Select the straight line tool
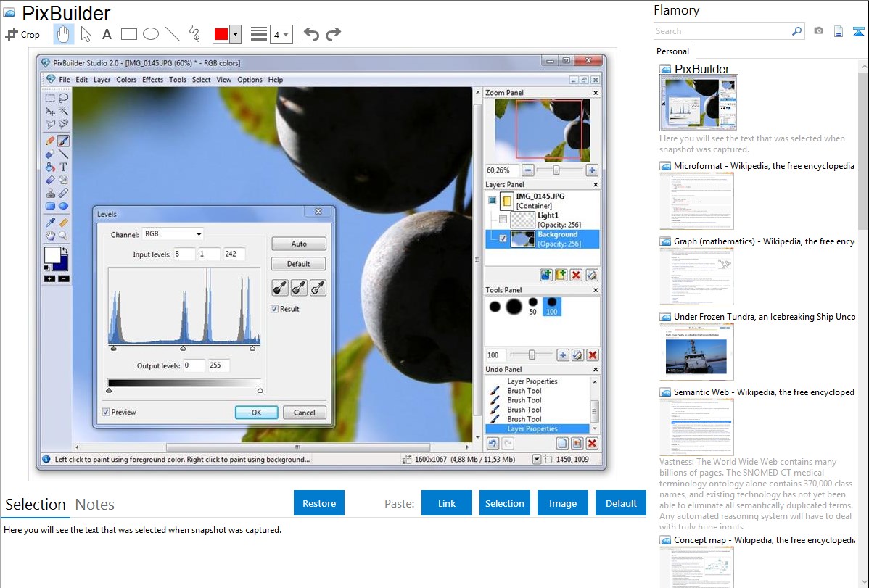Screen dimensions: 869x588 173,34
